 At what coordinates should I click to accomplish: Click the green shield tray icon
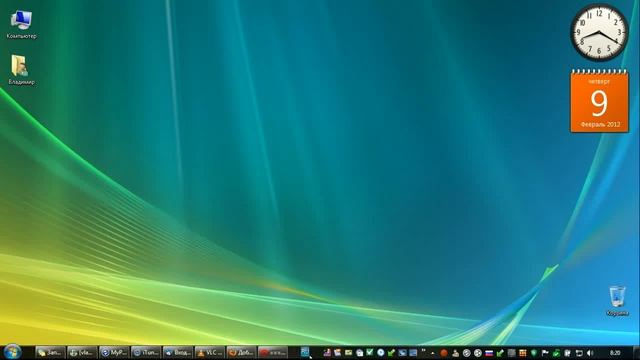coord(534,353)
